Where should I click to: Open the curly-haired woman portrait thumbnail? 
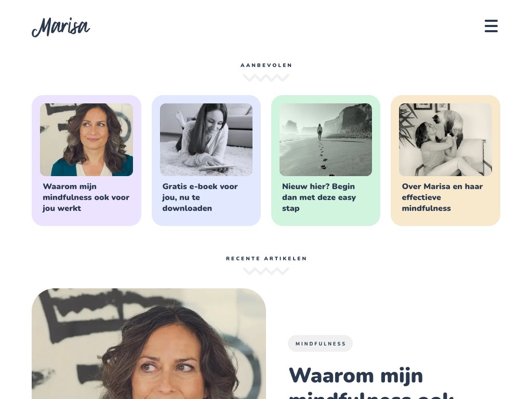click(x=87, y=140)
